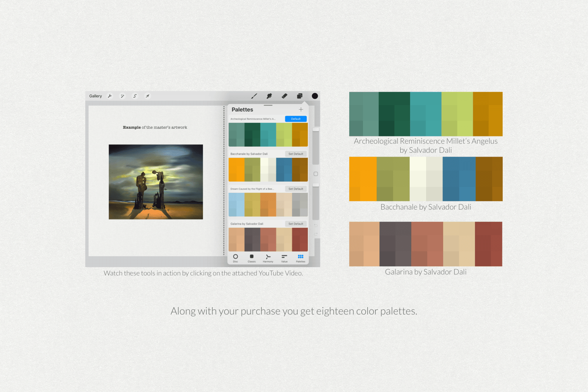Click the brush opacity slider handle
Screen dimensions: 588x392
pyautogui.click(x=316, y=185)
